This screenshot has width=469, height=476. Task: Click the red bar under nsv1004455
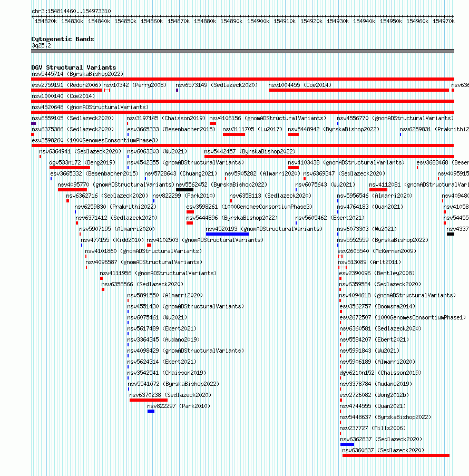click(x=358, y=90)
